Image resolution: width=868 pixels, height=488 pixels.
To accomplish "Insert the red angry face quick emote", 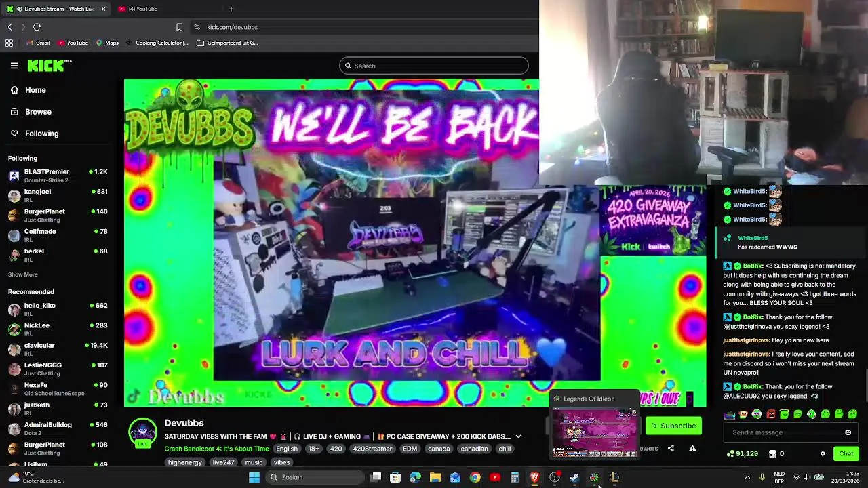I will [x=770, y=414].
